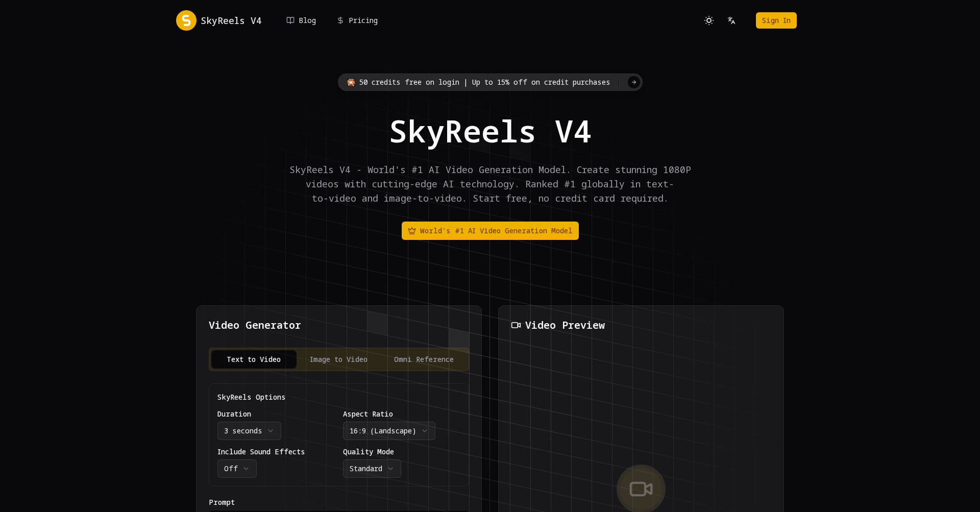Image resolution: width=980 pixels, height=512 pixels.
Task: Click the video camera icon beside Video Preview
Action: click(516, 325)
